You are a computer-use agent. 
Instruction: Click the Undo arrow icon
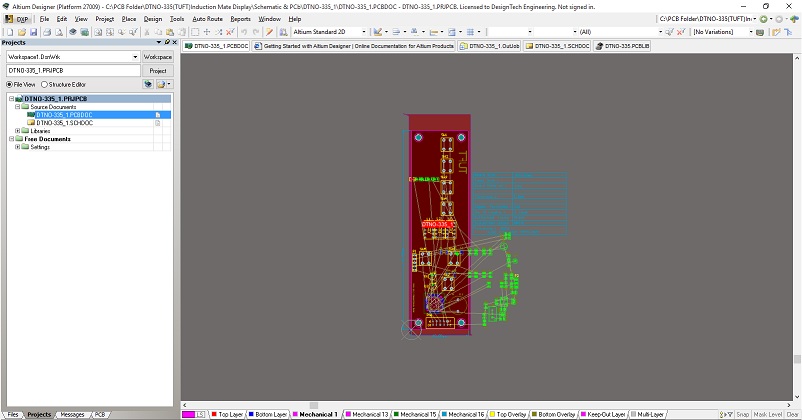coord(244,32)
